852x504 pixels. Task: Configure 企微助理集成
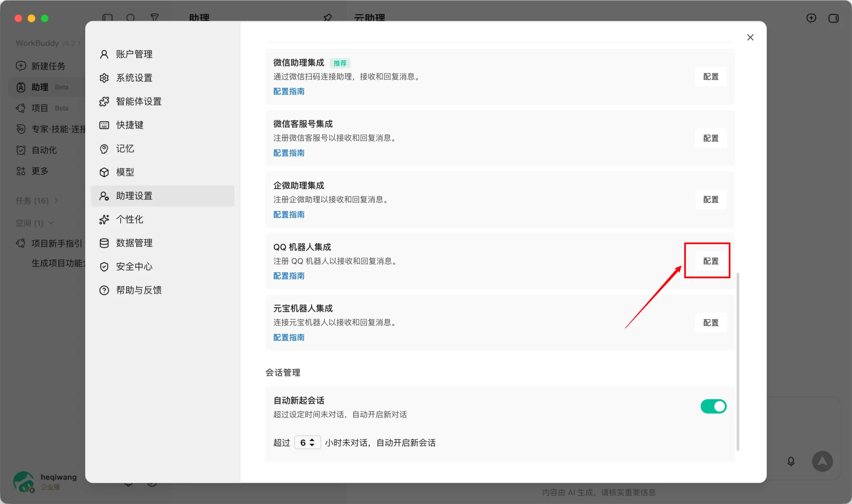(711, 200)
